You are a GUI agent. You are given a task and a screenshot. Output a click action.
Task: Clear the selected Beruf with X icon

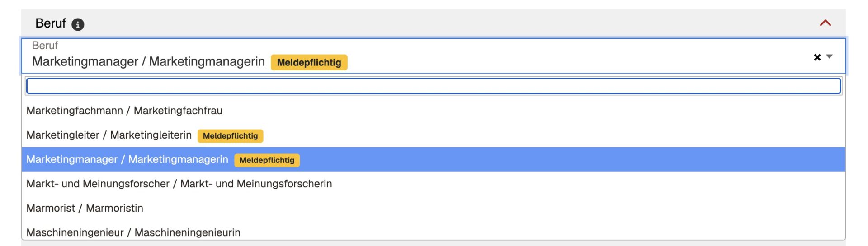pyautogui.click(x=817, y=57)
